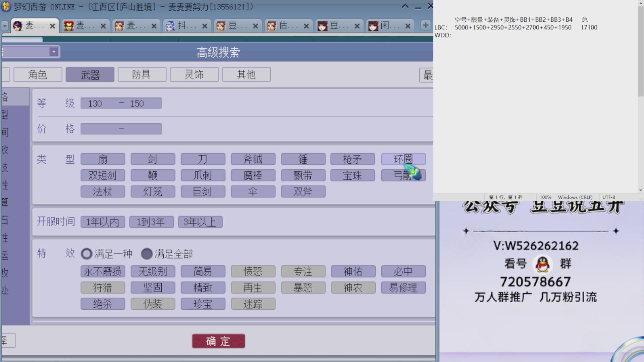Close the 抖 character tab
Image resolution: width=644 pixels, height=362 pixels.
click(x=205, y=26)
